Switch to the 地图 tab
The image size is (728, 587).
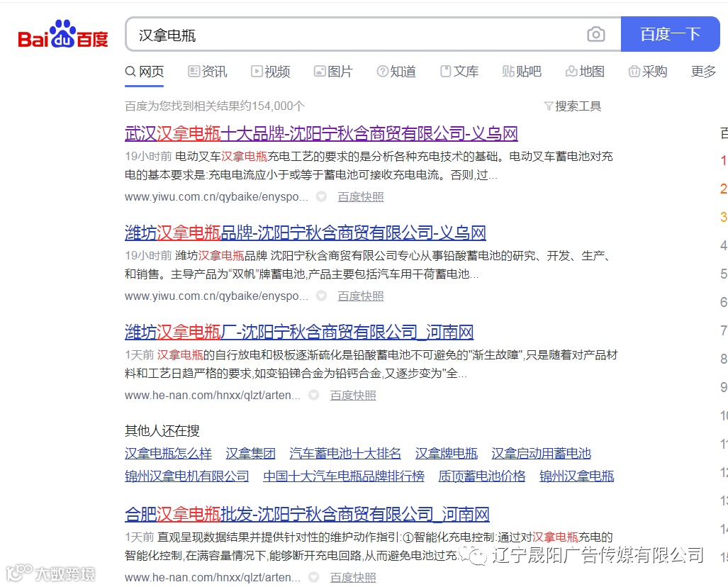pos(585,72)
